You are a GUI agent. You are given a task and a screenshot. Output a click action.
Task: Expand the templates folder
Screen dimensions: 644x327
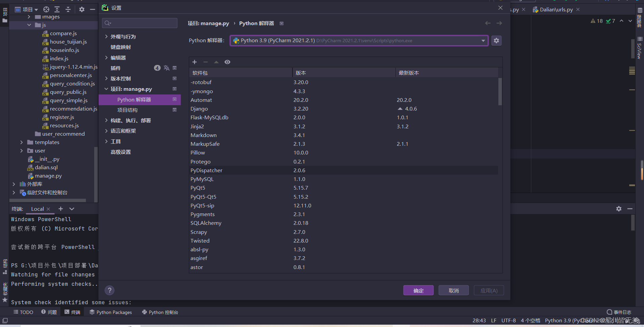(x=21, y=142)
